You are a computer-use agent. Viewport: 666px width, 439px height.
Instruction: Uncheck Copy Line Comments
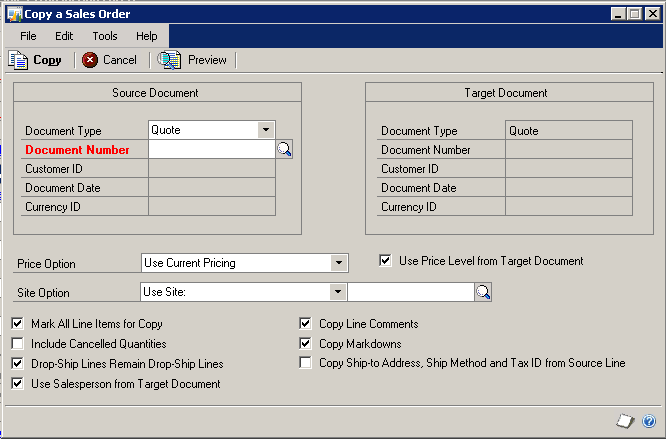tap(305, 324)
